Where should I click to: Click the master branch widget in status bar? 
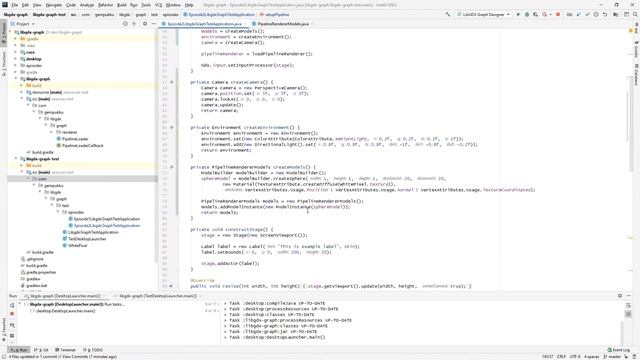[612, 357]
